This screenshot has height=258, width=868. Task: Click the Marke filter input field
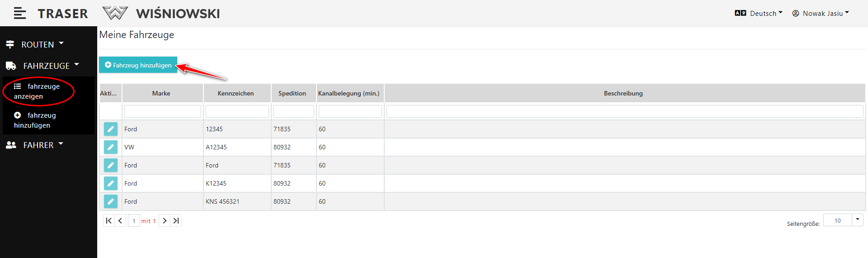162,111
